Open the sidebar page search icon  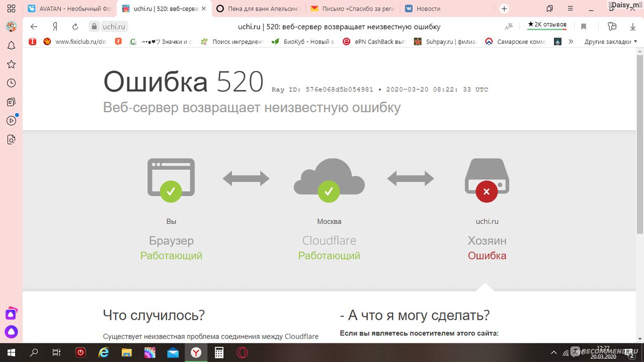point(11,140)
